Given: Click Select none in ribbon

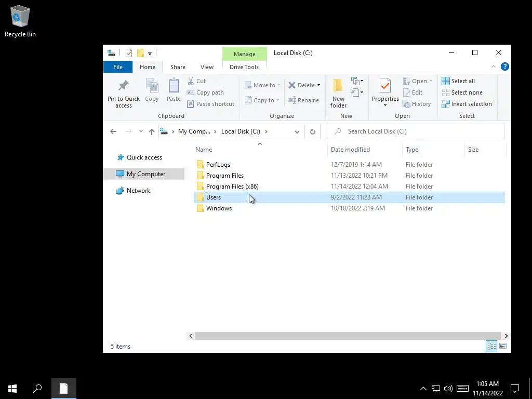Looking at the screenshot, I should (x=462, y=92).
